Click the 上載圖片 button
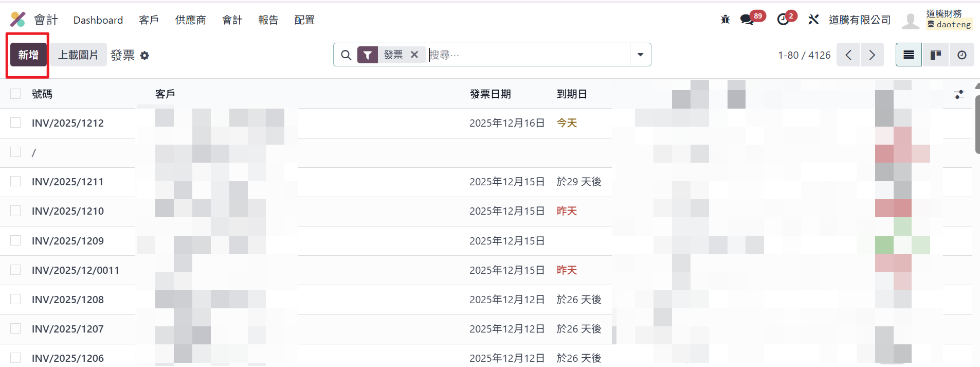Image resolution: width=980 pixels, height=367 pixels. pyautogui.click(x=78, y=55)
